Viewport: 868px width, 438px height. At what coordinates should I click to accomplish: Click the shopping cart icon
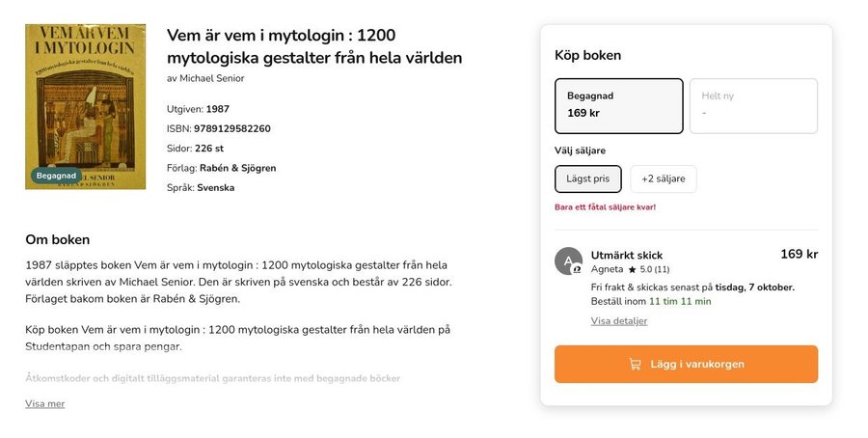coord(635,365)
